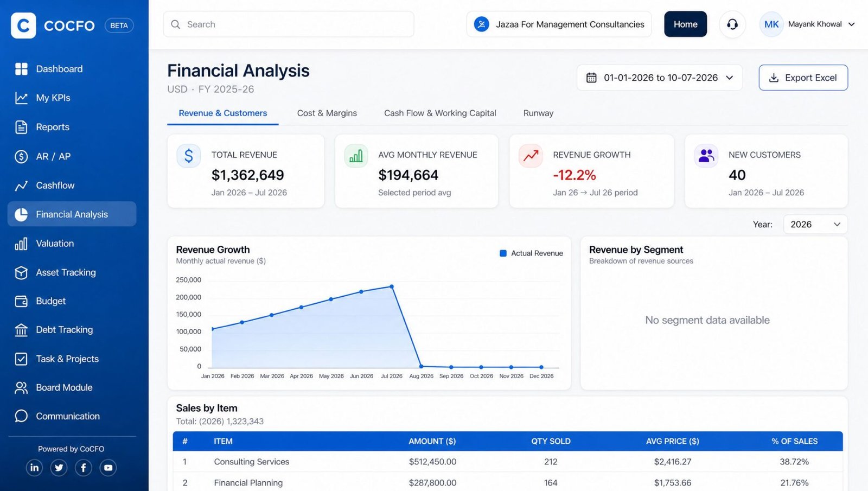The image size is (868, 491).
Task: Click the CoCFO logo icon
Action: pyautogui.click(x=23, y=25)
